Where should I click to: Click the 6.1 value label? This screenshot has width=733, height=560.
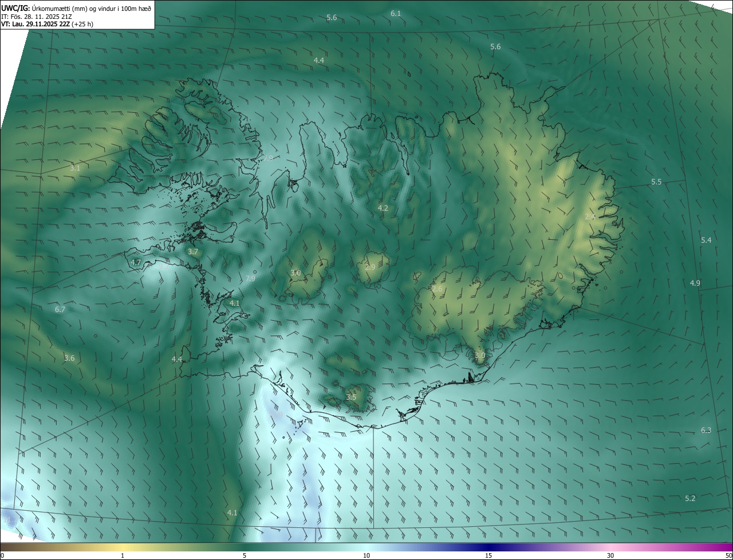[396, 13]
